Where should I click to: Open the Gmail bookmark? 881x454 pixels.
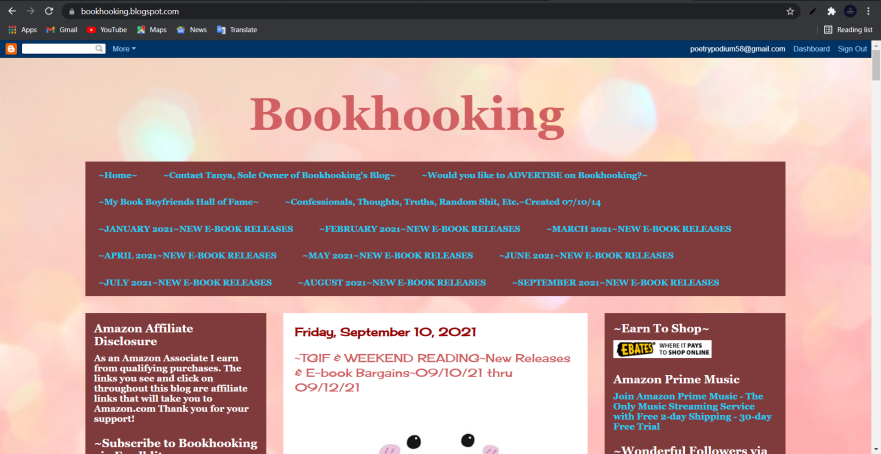click(62, 30)
